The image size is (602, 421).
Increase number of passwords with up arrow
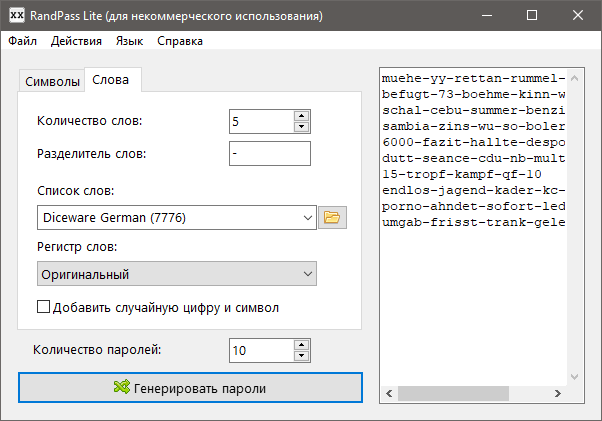pyautogui.click(x=301, y=345)
